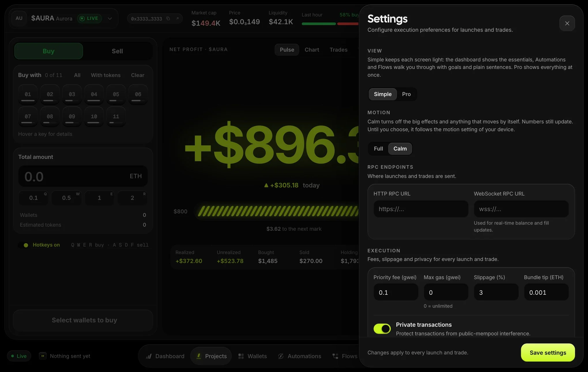Click the Bundle tip ETH field
588x372 pixels.
[546, 292]
